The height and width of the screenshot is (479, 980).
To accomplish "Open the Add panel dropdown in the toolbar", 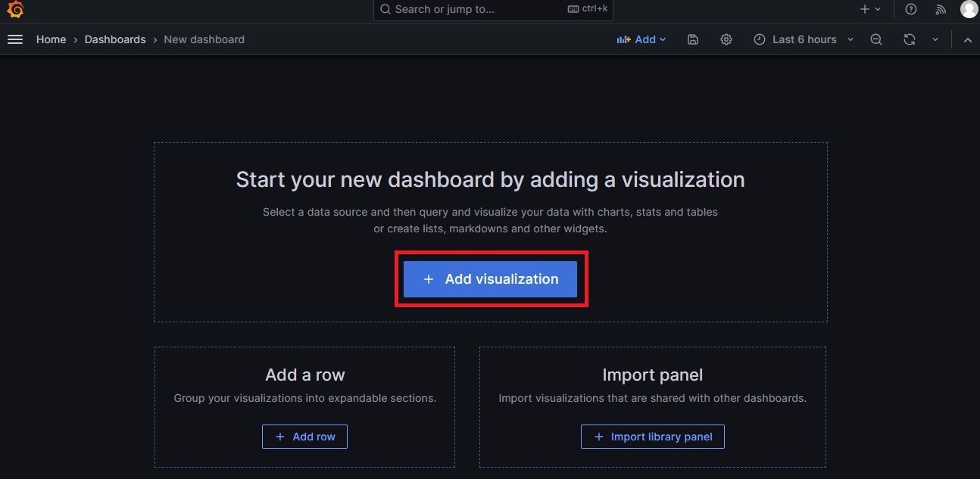I will pos(641,39).
